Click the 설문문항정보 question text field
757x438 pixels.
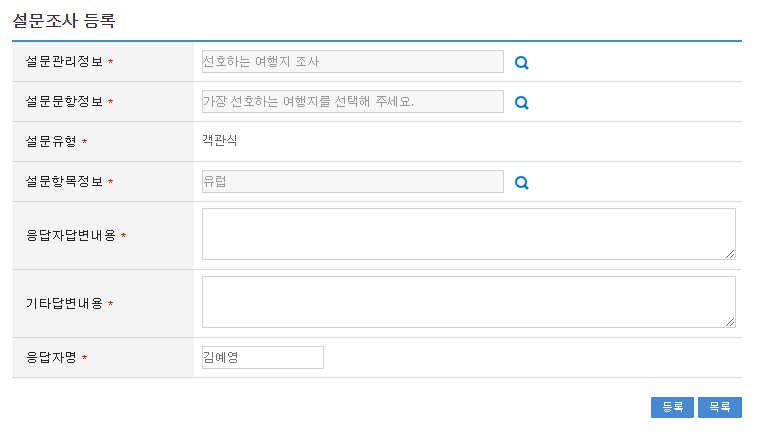pyautogui.click(x=352, y=102)
